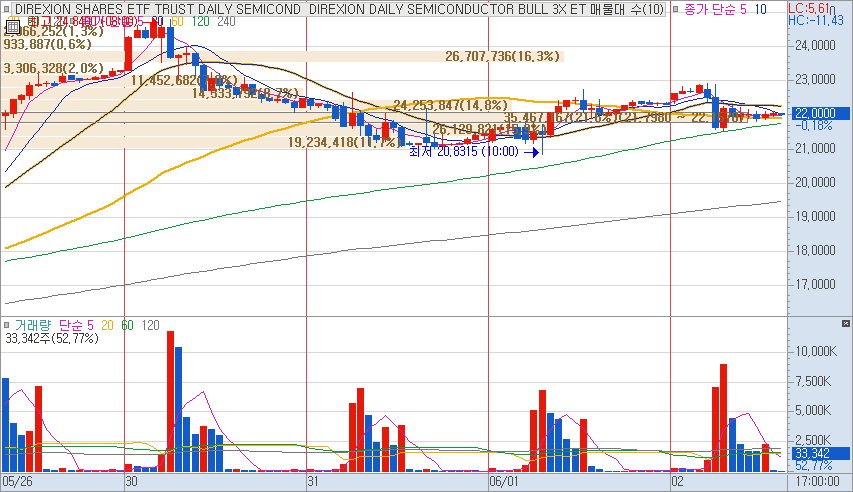Click the 30 date marker on time axis
853x492 pixels.
tap(131, 481)
